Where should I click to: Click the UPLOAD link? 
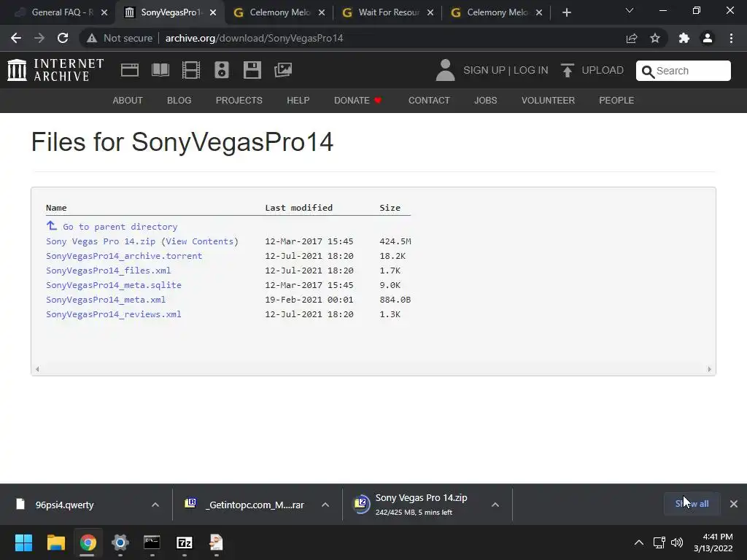[602, 70]
